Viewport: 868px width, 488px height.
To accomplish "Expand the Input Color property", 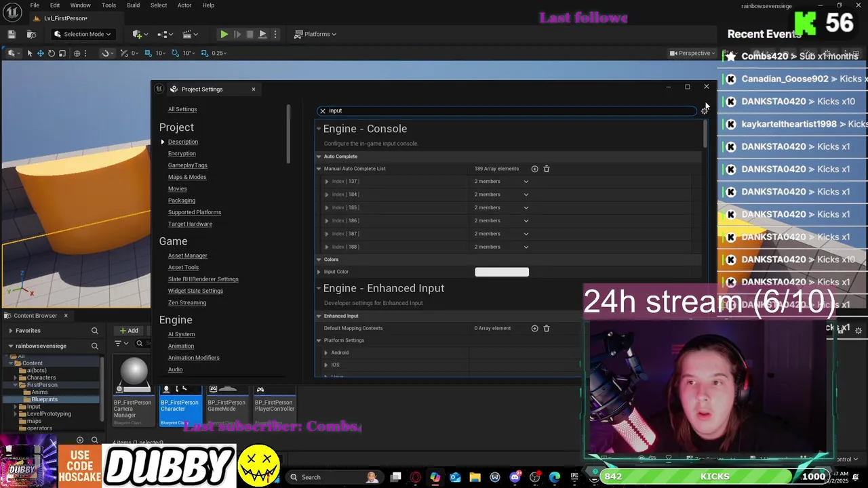I will pyautogui.click(x=319, y=272).
